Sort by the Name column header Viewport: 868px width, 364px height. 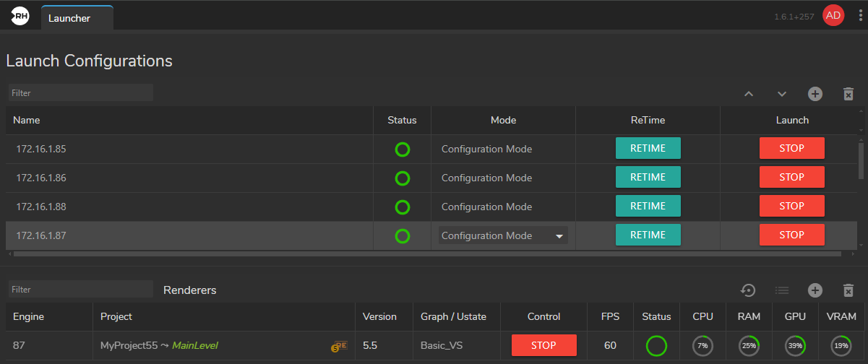27,121
